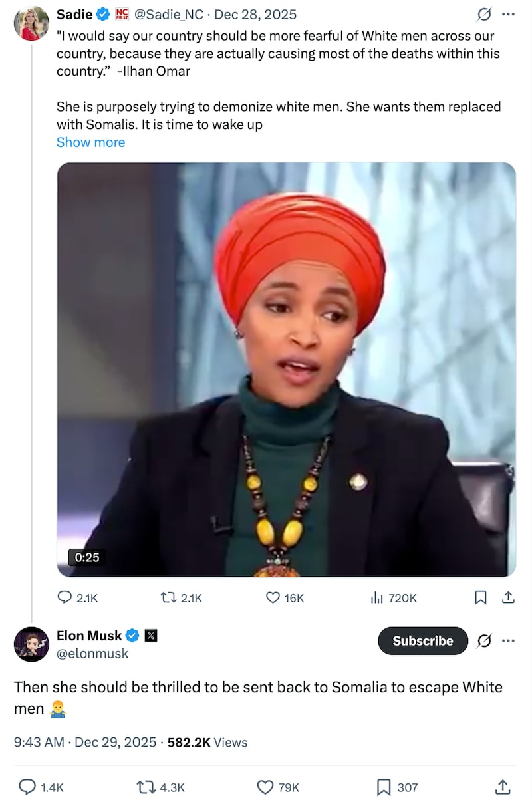Bookmark Sadie's post
This screenshot has width=532, height=798.
tap(480, 598)
